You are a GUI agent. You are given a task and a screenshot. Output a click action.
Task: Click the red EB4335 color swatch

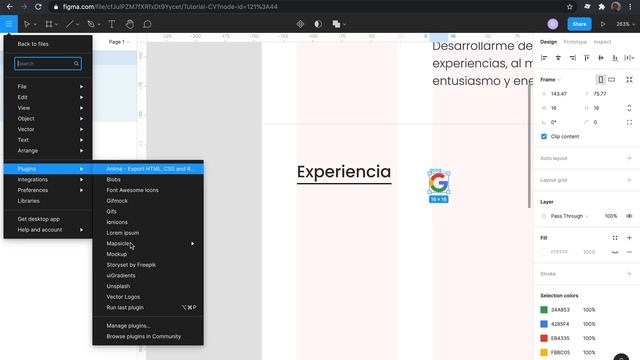(x=544, y=338)
